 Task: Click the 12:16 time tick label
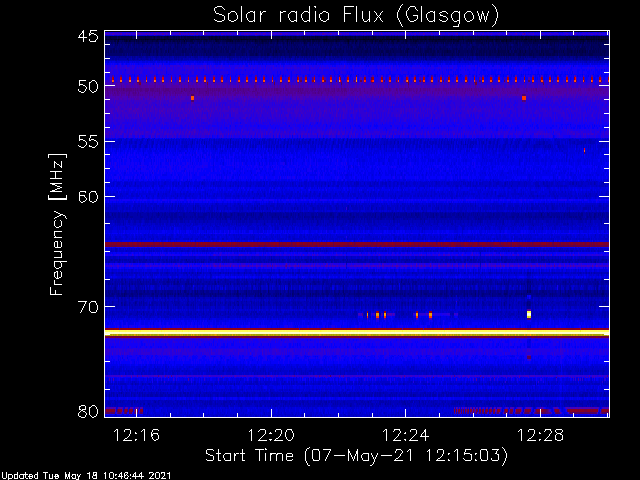click(136, 435)
